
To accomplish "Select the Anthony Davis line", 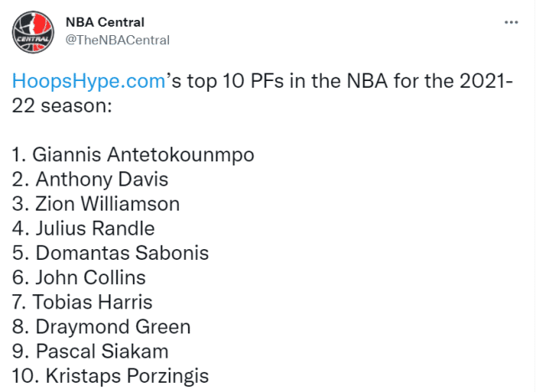I will pos(90,179).
